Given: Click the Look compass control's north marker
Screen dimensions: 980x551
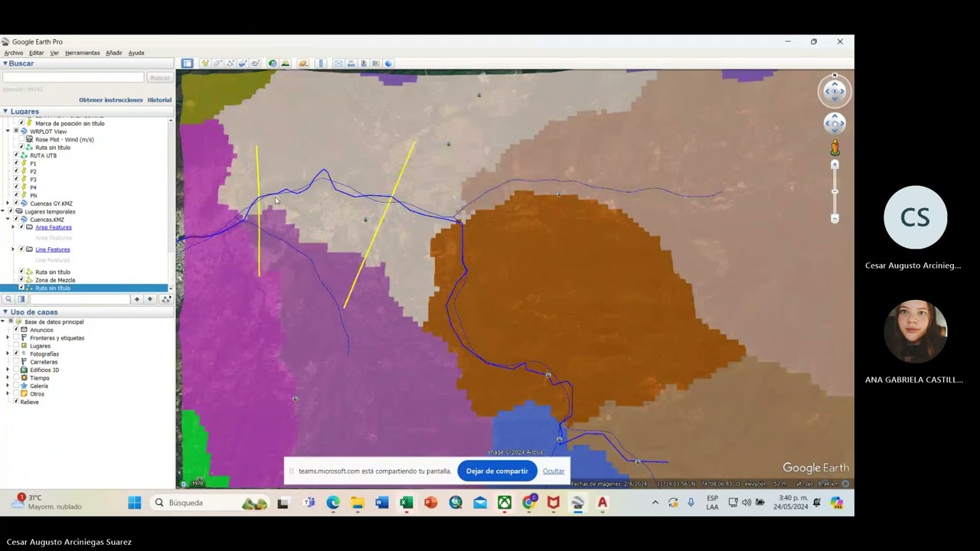Looking at the screenshot, I should click(x=835, y=76).
